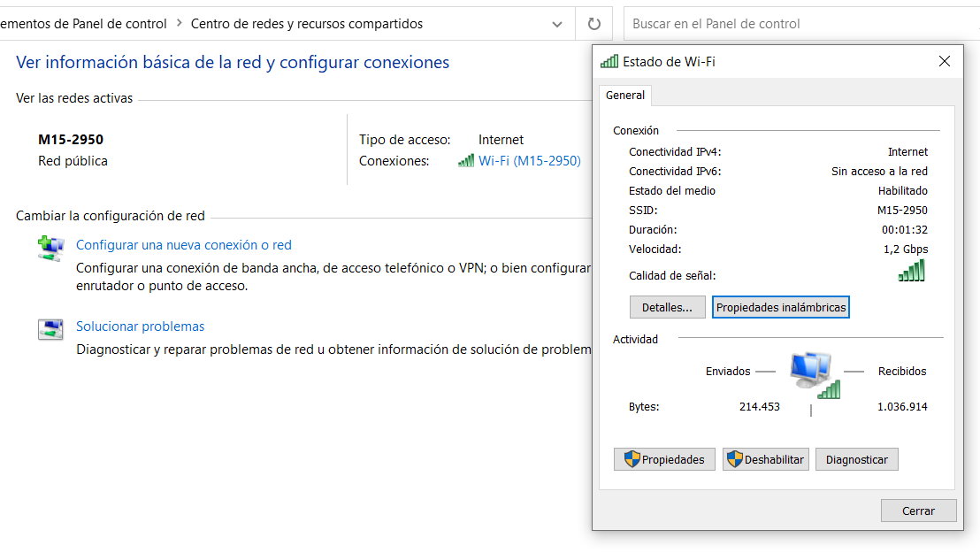Go to Panel de control breadcrumb item
Image resolution: width=980 pixels, height=553 pixels.
(84, 24)
